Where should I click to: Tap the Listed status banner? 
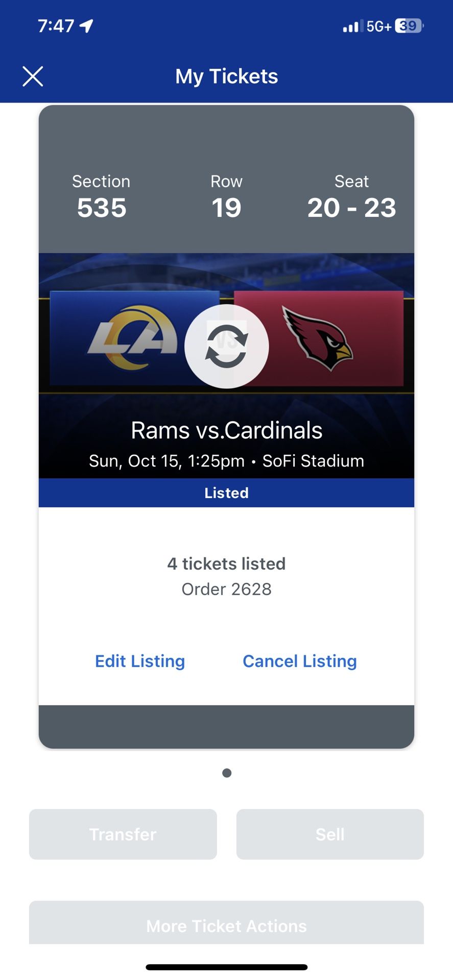[226, 493]
